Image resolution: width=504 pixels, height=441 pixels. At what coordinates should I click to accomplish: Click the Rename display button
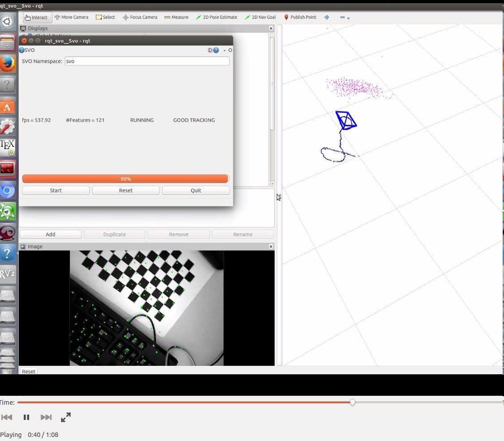coord(243,235)
